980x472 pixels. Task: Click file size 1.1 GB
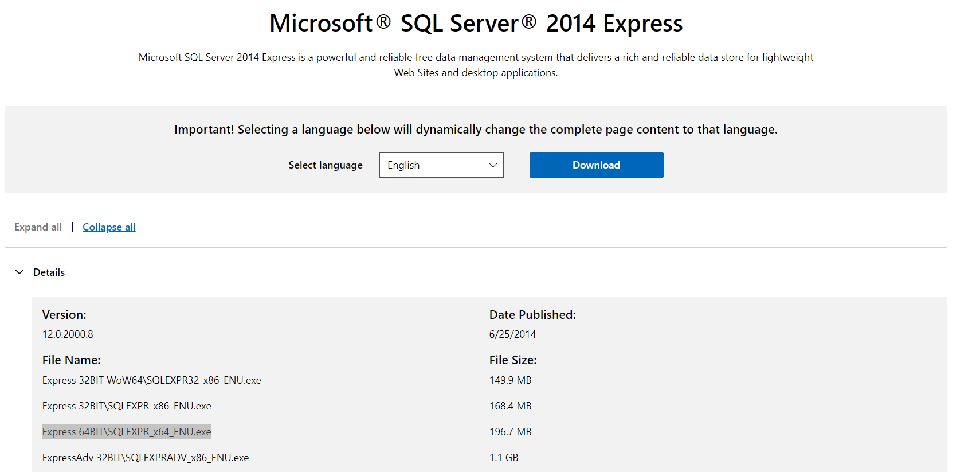pos(504,458)
